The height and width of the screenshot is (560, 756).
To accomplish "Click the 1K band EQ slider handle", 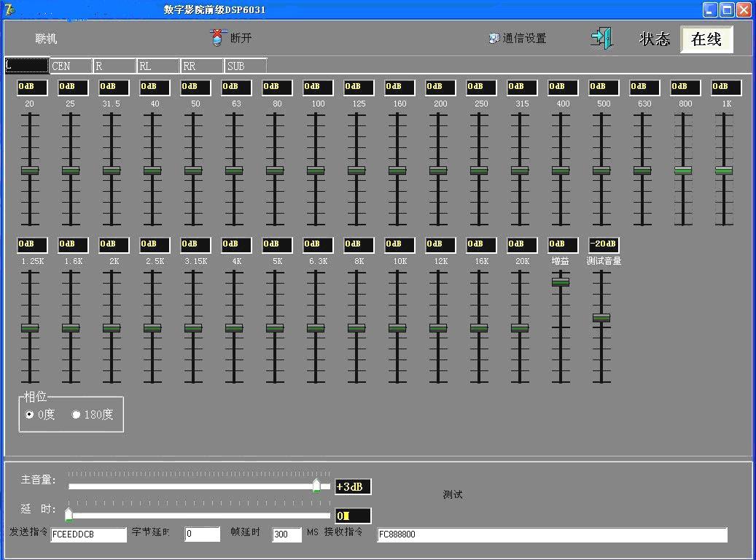I will click(x=723, y=171).
